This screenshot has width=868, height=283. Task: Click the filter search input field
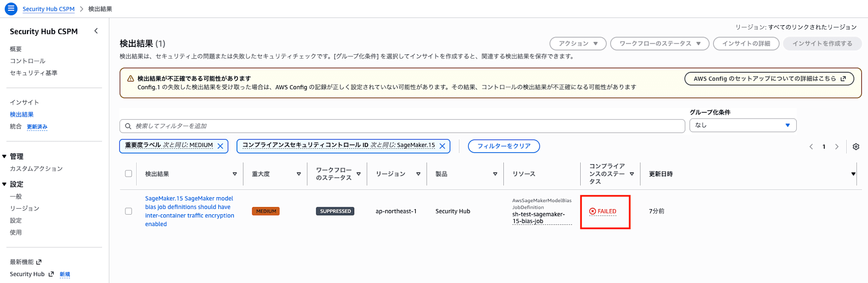coord(402,126)
